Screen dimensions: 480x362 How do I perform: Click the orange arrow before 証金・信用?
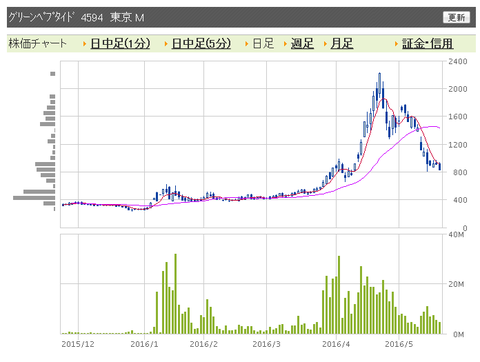(x=396, y=44)
